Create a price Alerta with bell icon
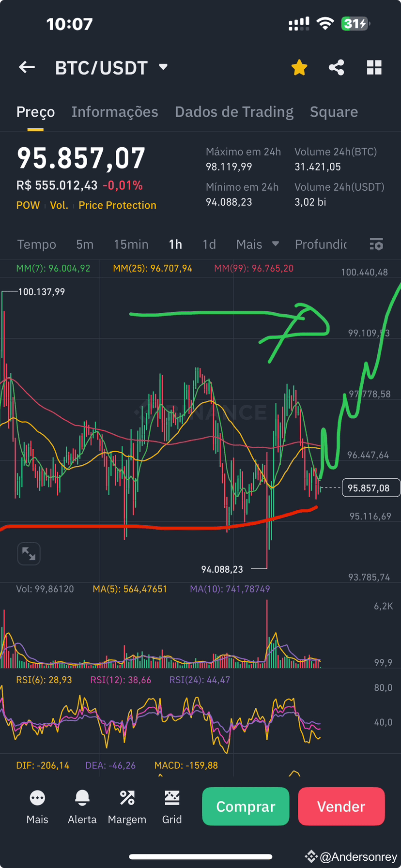Viewport: 401px width, 868px height. pos(82,807)
